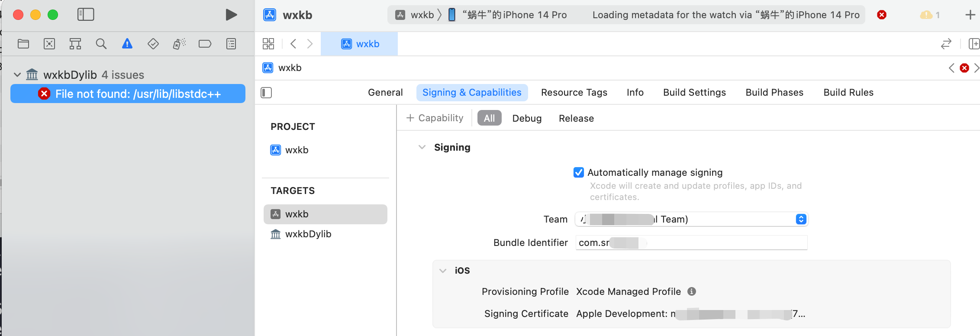Viewport: 980px width, 336px height.
Task: Select the Issue navigator warning icon
Action: tap(127, 44)
